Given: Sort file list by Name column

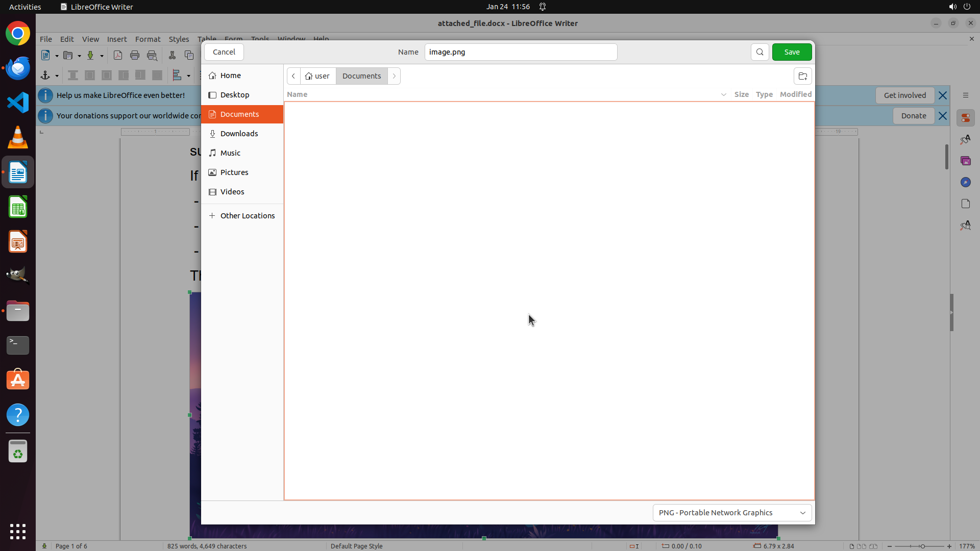Looking at the screenshot, I should click(x=297, y=94).
